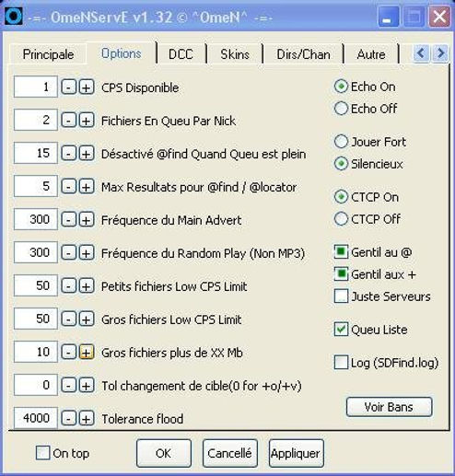
Task: Open the Autre tab
Action: 371,54
